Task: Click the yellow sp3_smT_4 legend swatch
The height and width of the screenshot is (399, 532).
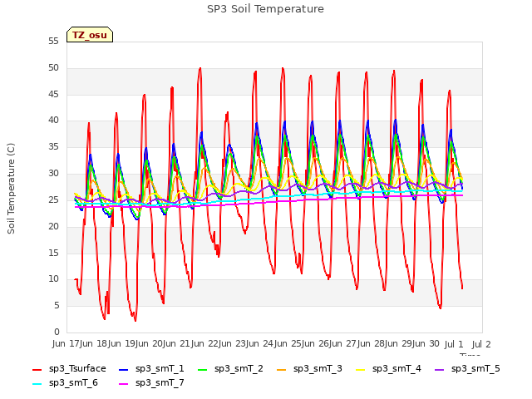Action: click(360, 369)
